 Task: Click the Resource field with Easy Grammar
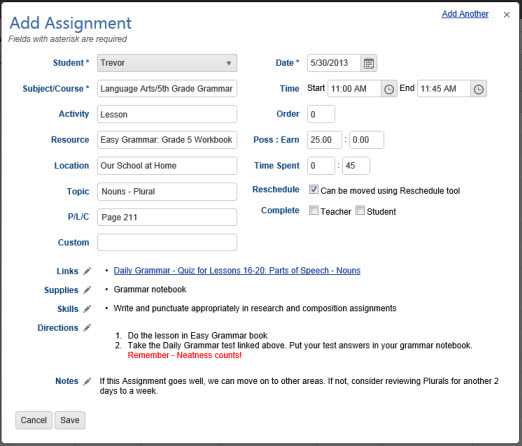(167, 140)
